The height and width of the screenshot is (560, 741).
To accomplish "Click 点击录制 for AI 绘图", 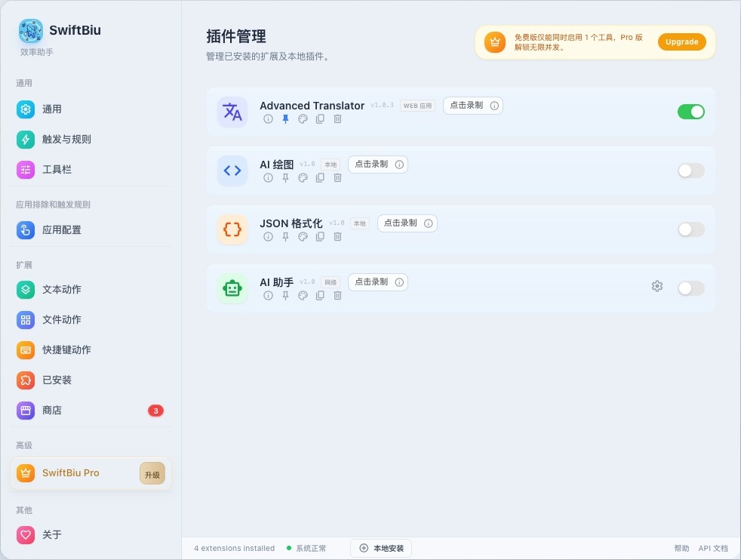I will pyautogui.click(x=378, y=164).
